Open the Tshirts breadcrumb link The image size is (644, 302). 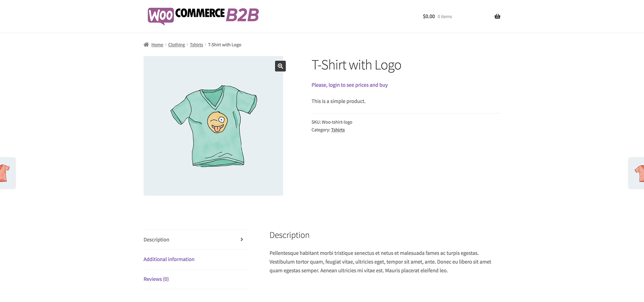click(196, 45)
